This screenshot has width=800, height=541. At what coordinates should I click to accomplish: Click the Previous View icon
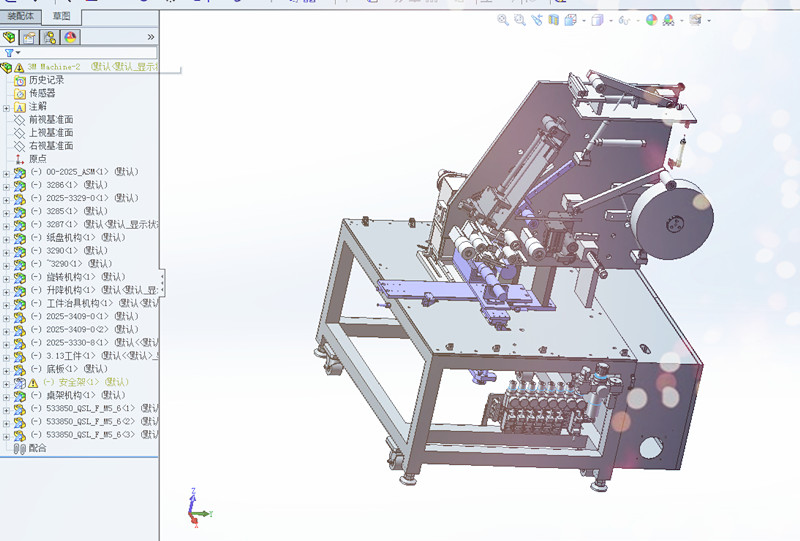tap(537, 20)
